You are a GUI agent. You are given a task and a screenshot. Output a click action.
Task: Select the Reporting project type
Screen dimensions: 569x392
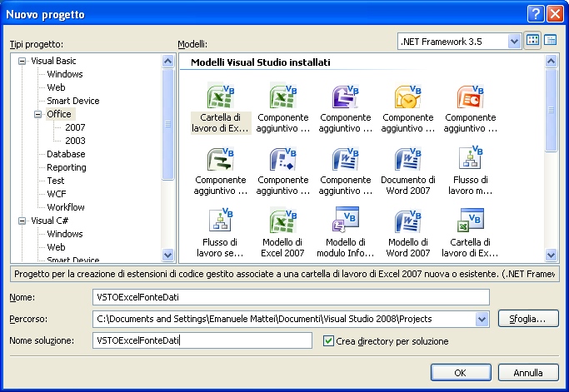point(67,167)
